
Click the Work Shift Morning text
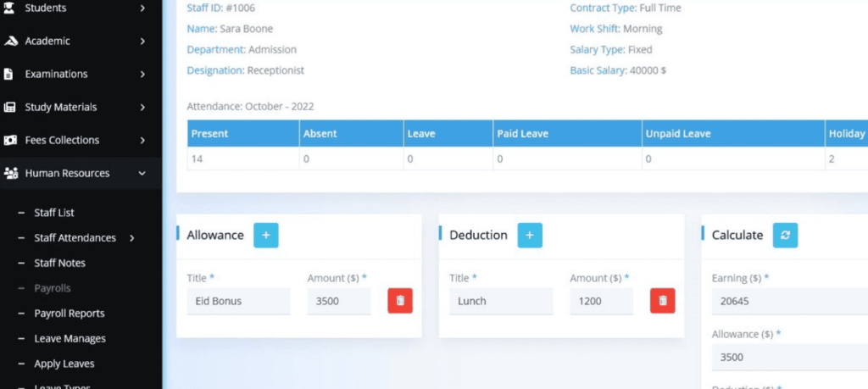pyautogui.click(x=616, y=29)
